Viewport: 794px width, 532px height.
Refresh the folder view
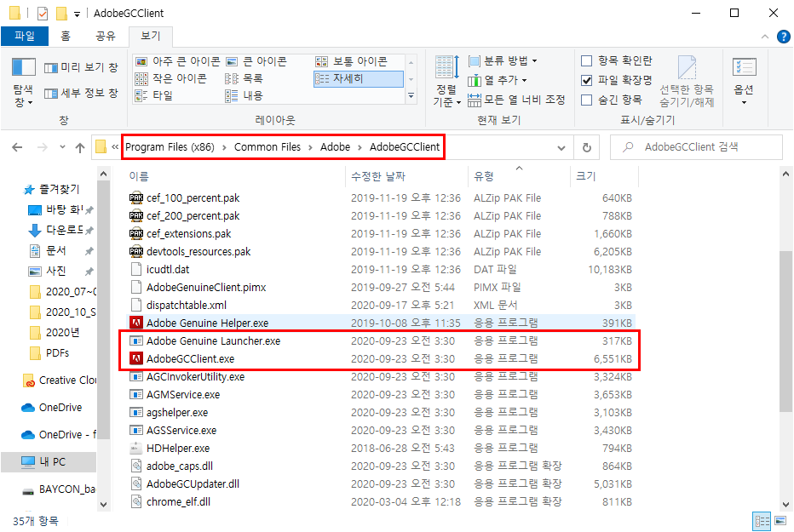(x=587, y=147)
